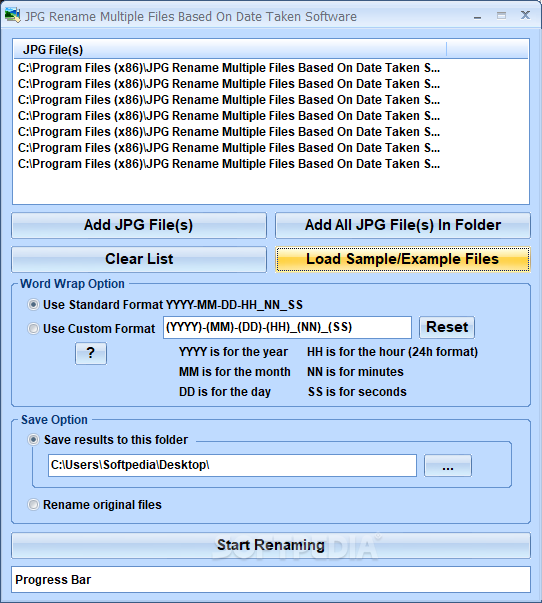This screenshot has width=542, height=603.
Task: Click 'HH is for the hour (24h format)' text
Action: [x=392, y=352]
